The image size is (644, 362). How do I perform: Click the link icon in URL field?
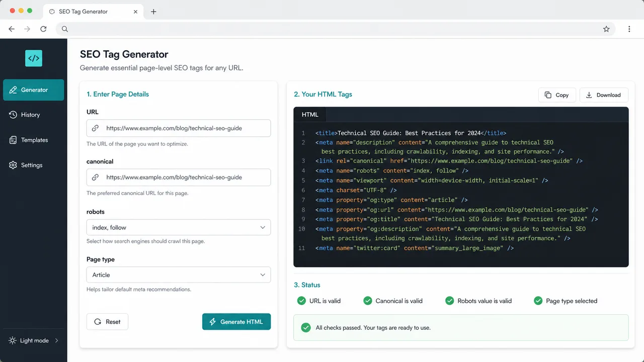point(95,128)
